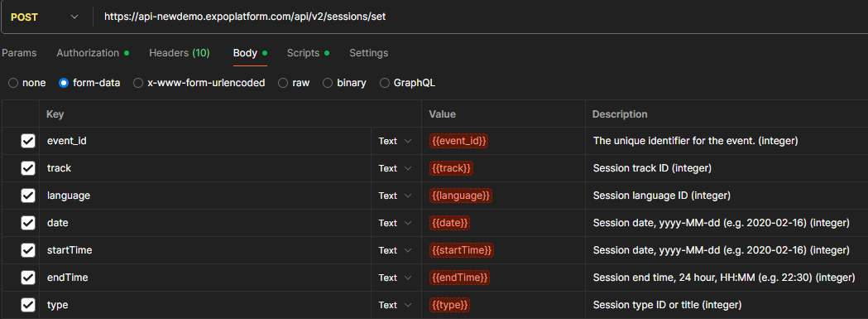868x319 pixels.
Task: Open the Text type dropdown for startTime
Action: click(x=396, y=250)
